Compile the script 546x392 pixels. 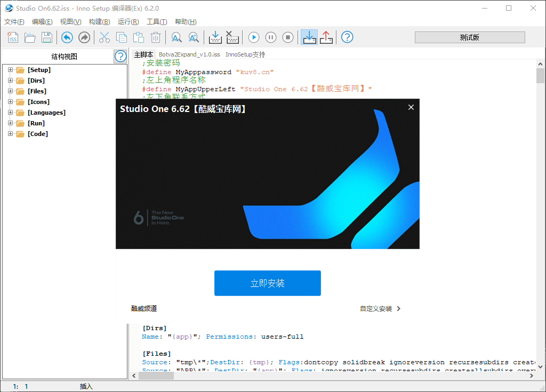215,37
